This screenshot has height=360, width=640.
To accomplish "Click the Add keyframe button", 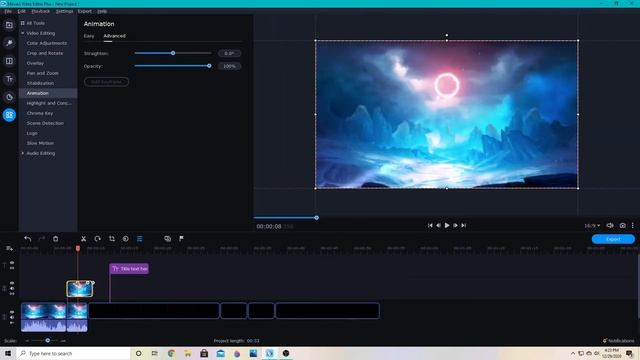I will [107, 82].
